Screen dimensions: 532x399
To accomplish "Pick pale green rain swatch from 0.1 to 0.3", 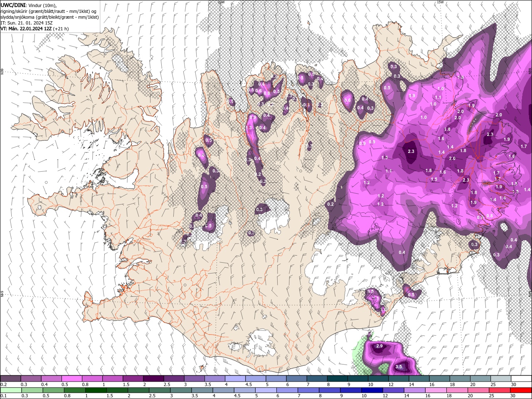I will (11, 390).
